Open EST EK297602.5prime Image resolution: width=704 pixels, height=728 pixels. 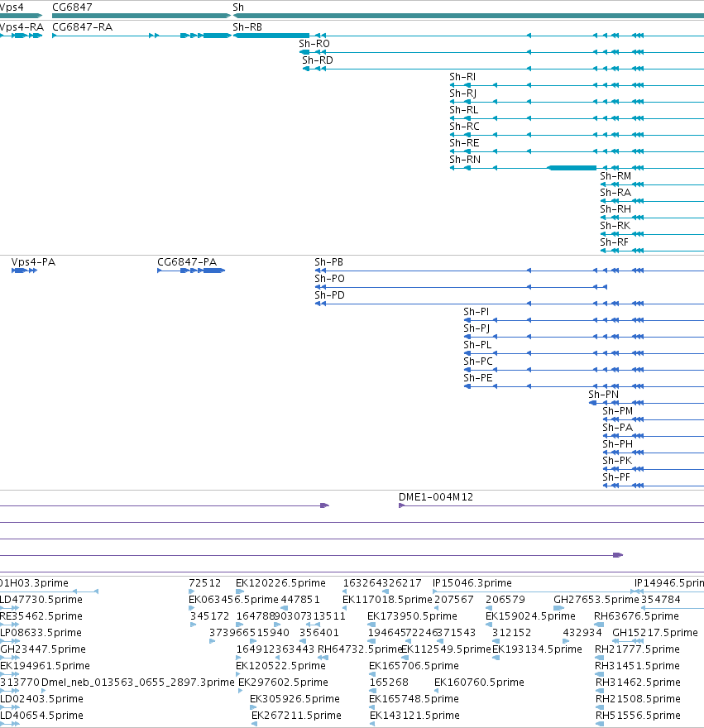(283, 682)
